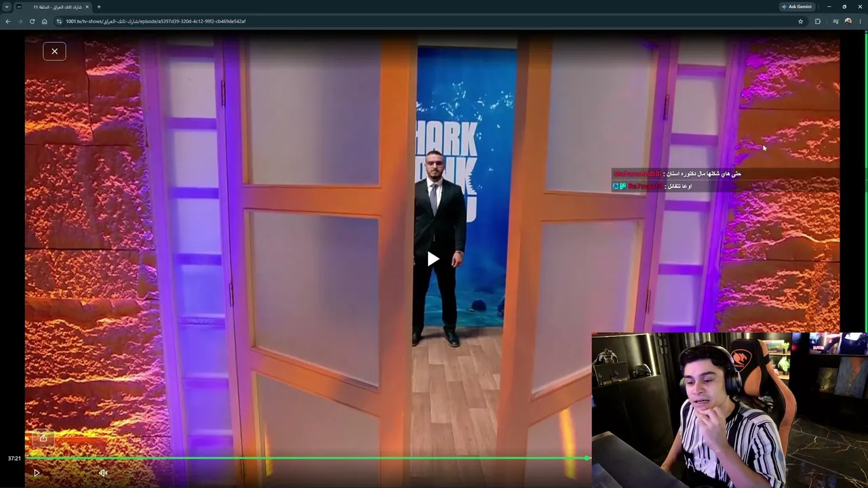Viewport: 868px width, 488px height.
Task: Click the share icon above the progress bar
Action: 43,438
